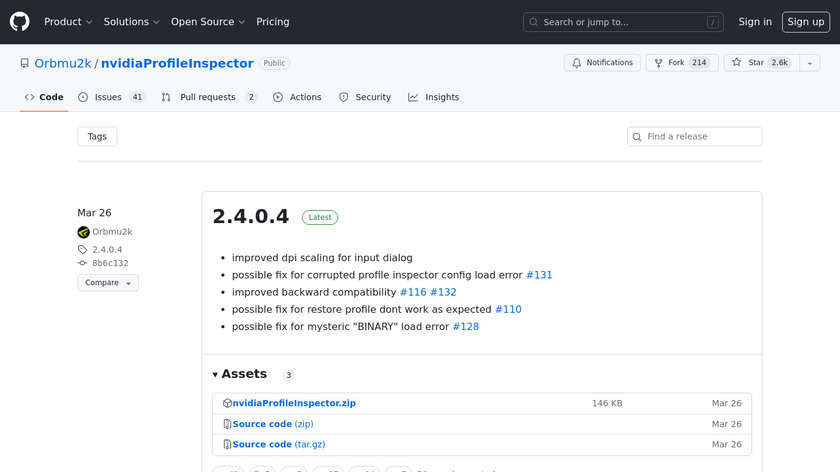Click the Sign up button

805,22
